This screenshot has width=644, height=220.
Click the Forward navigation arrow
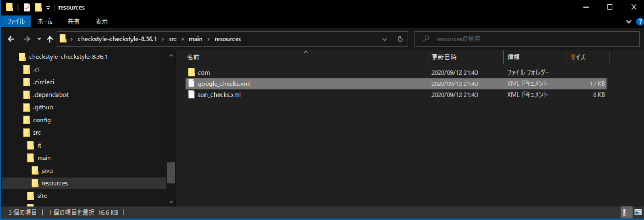(27, 39)
